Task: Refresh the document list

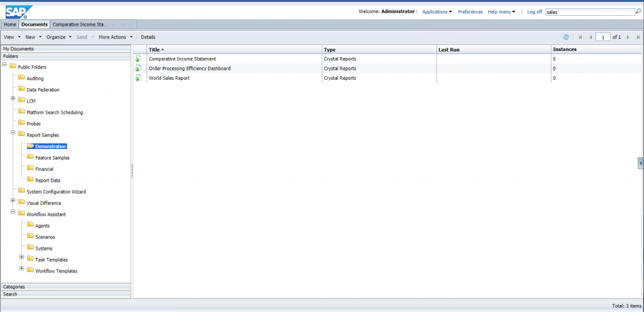Action: 566,37
